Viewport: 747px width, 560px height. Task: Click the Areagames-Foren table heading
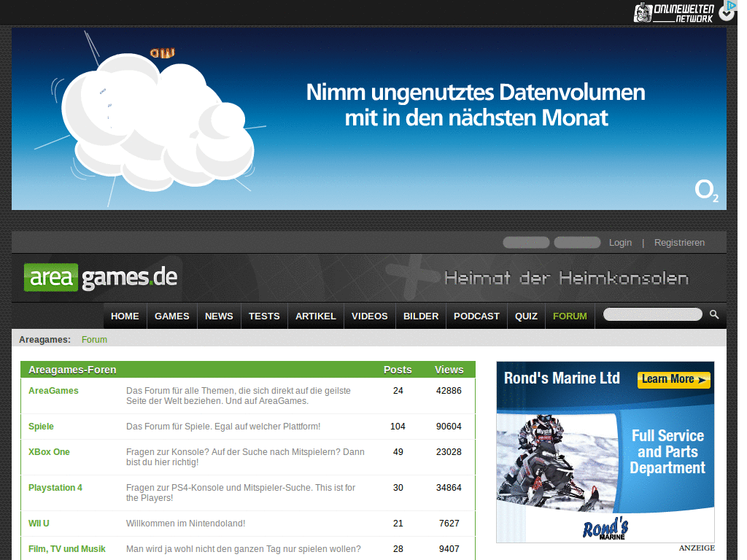click(72, 370)
